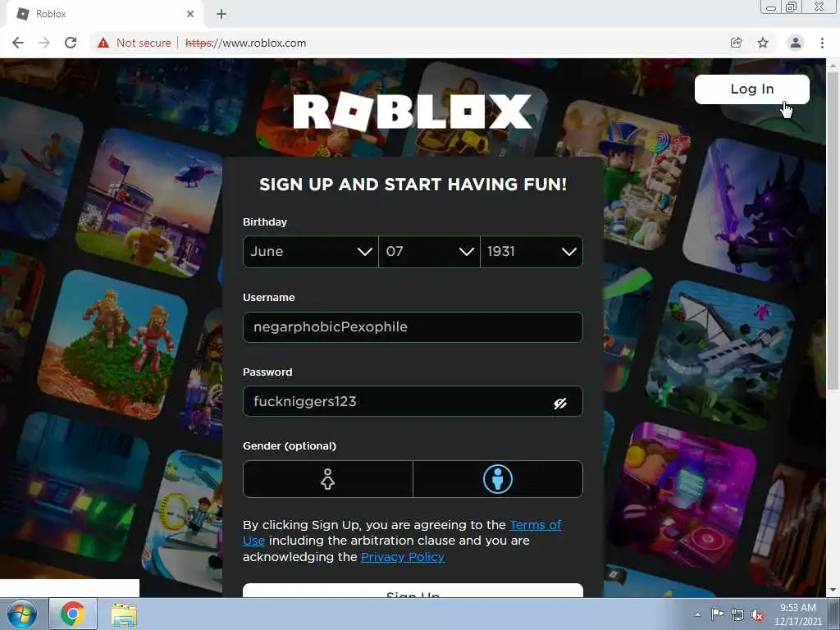Click the scrollbar up arrow
This screenshot has height=630, width=840.
(833, 64)
